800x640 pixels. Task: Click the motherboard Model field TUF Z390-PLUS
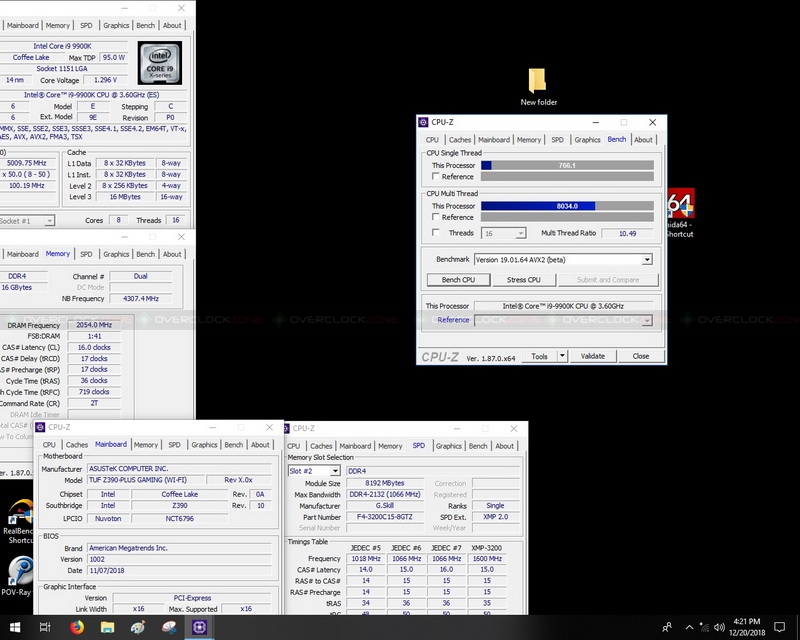point(146,480)
